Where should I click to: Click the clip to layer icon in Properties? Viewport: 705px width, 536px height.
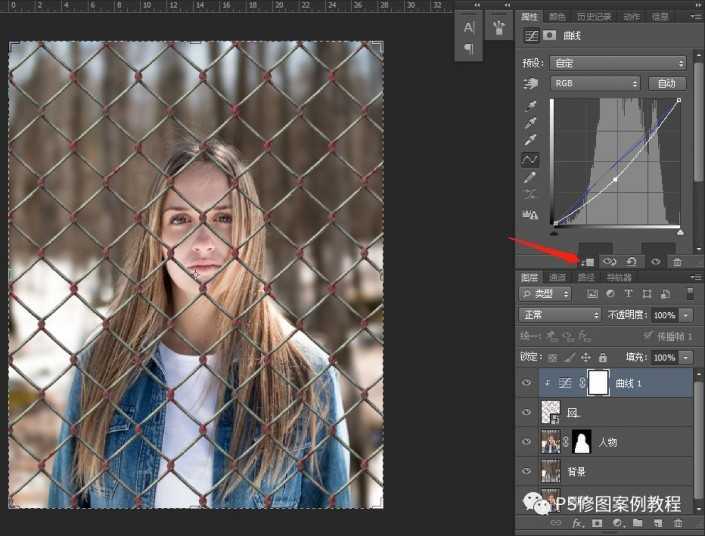pos(588,261)
